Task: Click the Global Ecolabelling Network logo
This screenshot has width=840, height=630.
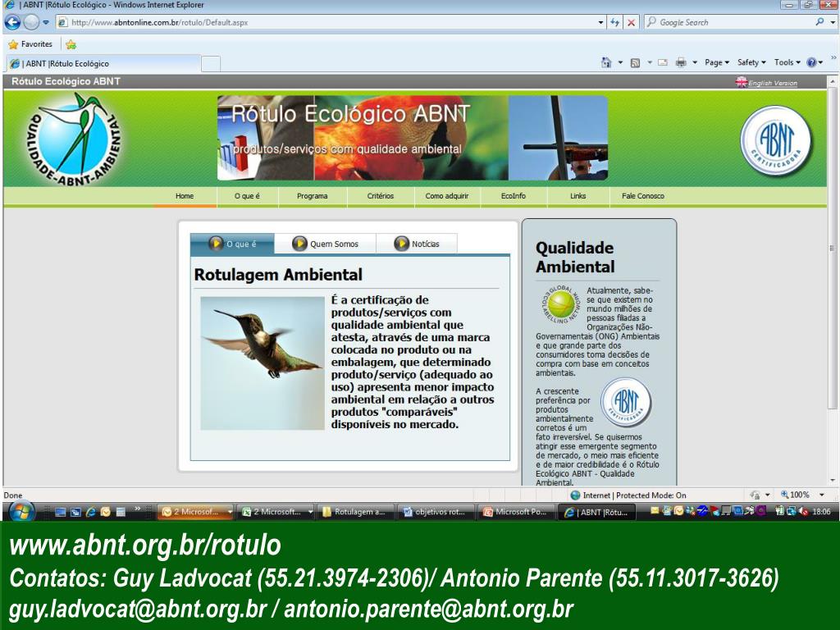Action: [561, 304]
